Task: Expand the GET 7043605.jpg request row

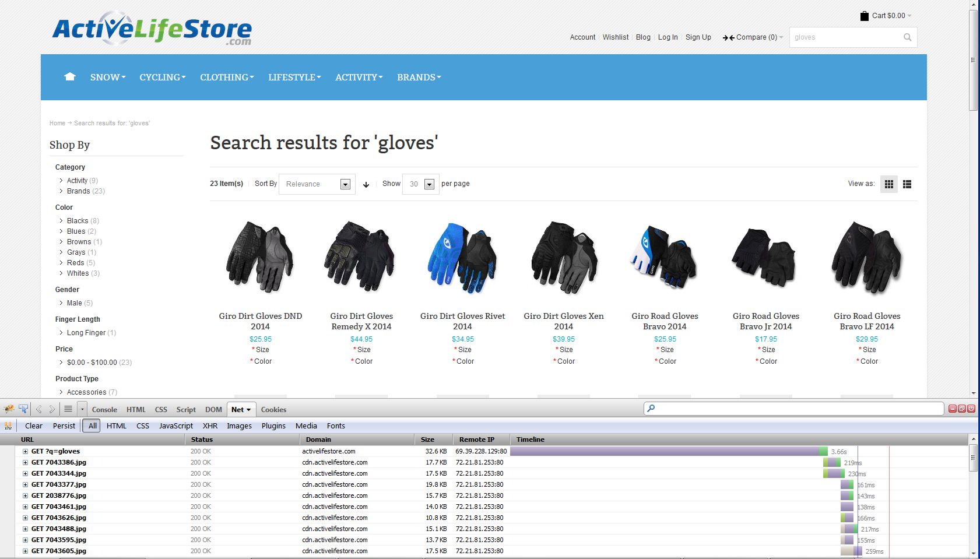Action: [x=25, y=551]
